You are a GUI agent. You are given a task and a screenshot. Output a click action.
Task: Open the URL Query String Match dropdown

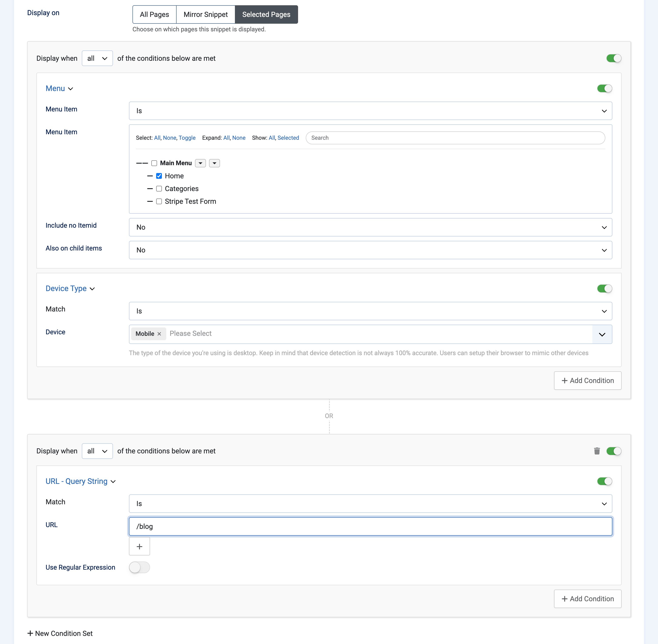pyautogui.click(x=370, y=504)
